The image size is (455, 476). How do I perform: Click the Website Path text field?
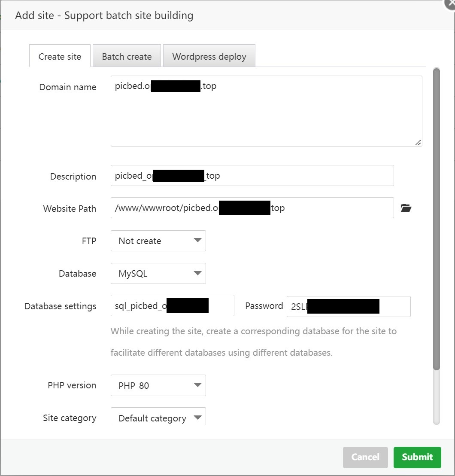[335, 208]
